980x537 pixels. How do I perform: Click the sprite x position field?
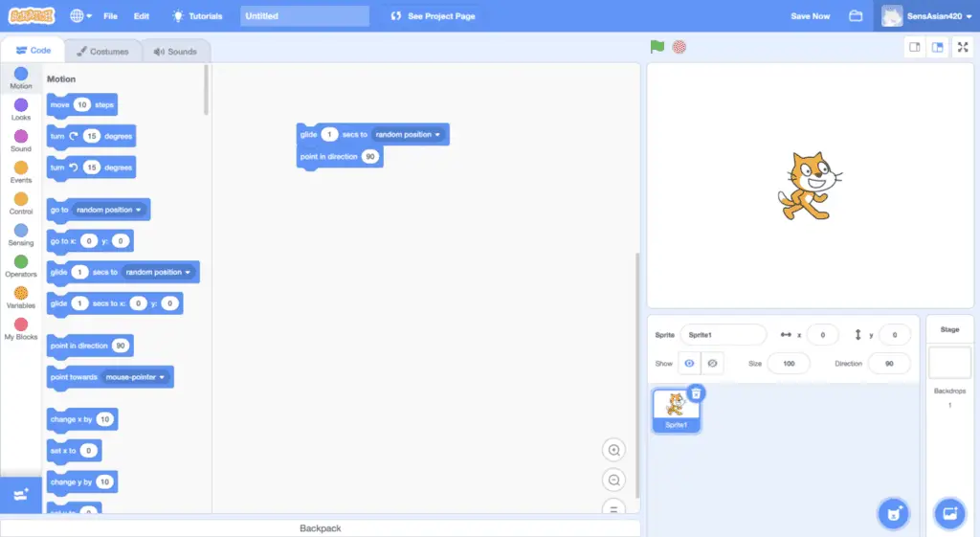tap(822, 335)
